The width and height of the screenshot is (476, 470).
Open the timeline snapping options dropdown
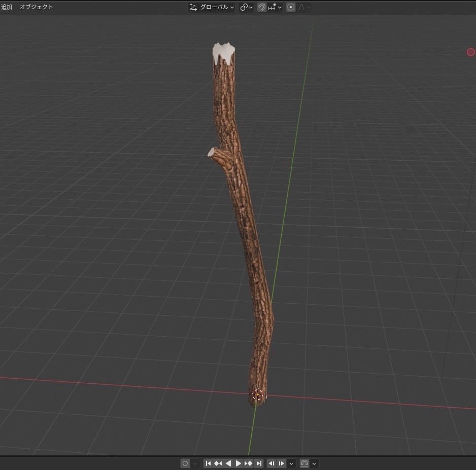(x=314, y=463)
